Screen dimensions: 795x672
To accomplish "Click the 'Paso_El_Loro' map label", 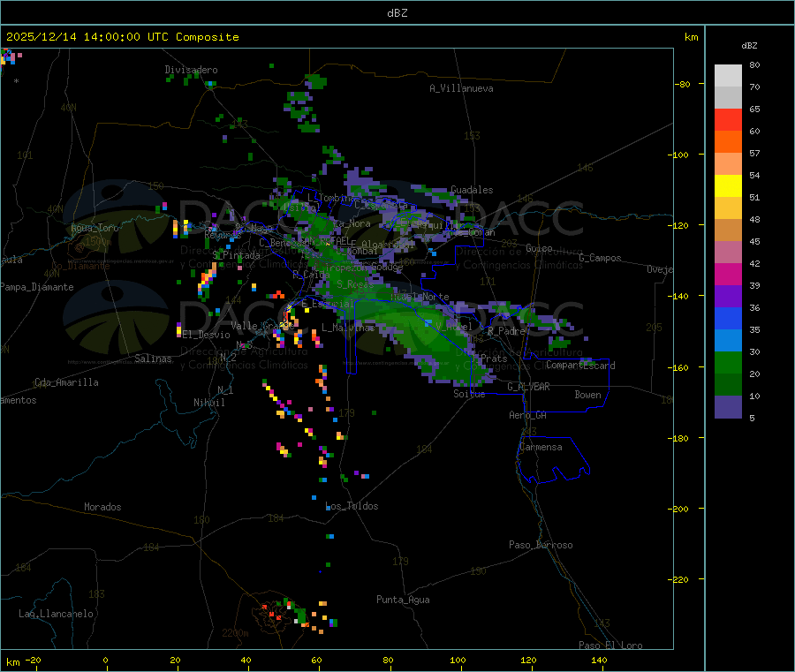I will pyautogui.click(x=611, y=646).
